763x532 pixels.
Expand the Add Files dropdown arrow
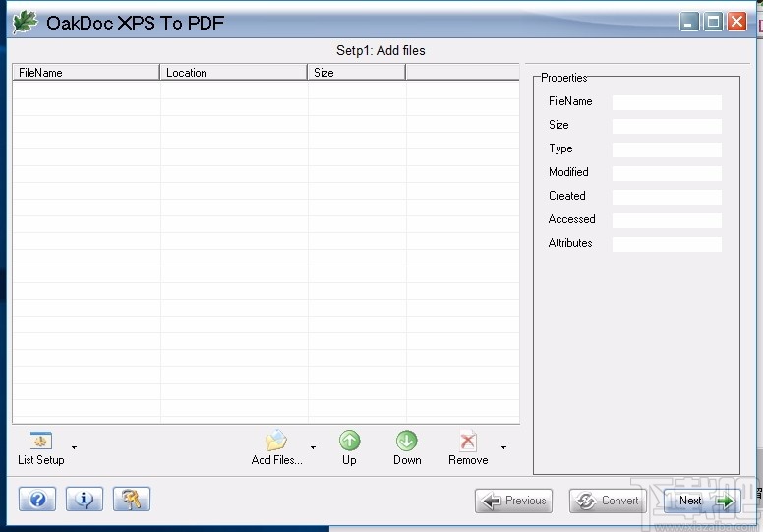[313, 447]
